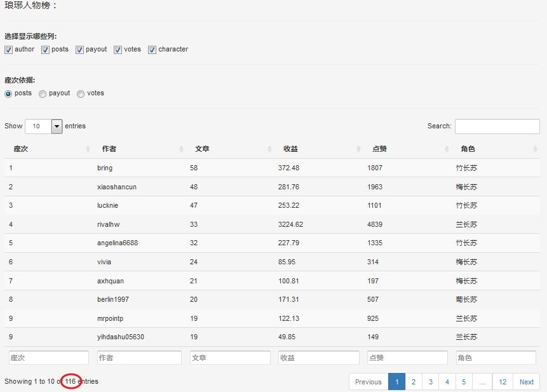Viewport: 547px width, 392px height.
Task: Jump to last page 12
Action: [503, 382]
